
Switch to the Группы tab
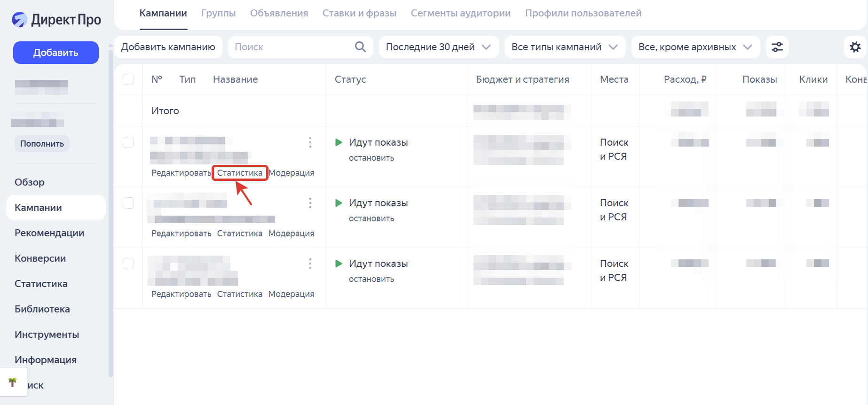(x=219, y=13)
